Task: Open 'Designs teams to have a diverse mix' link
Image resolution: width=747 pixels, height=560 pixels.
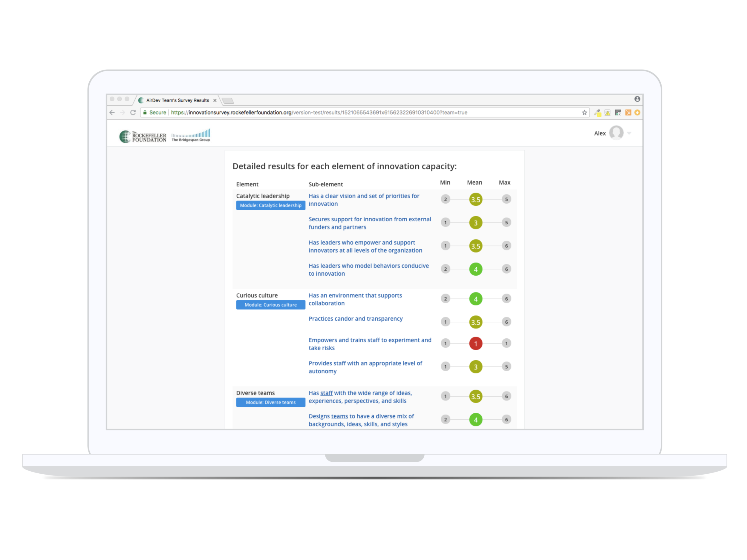Action: [x=361, y=420]
